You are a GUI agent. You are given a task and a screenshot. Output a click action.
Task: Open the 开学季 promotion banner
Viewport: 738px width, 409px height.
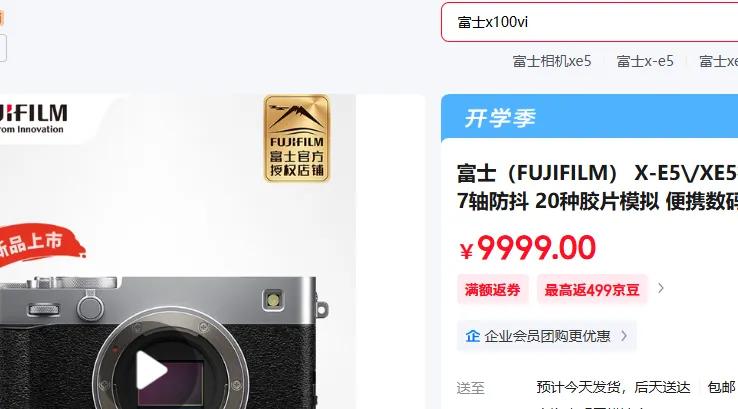(589, 118)
